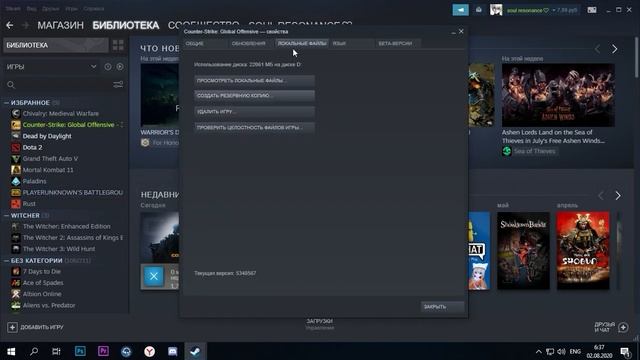Image resolution: width=640 pixels, height=360 pixels.
Task: Click the blue X cancel download icon
Action: click(x=153, y=276)
